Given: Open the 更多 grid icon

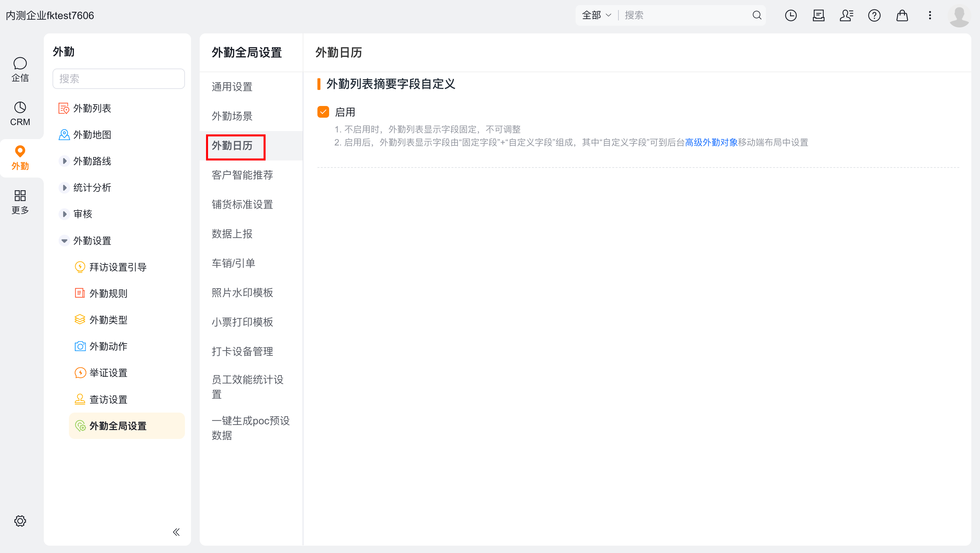Looking at the screenshot, I should [20, 202].
